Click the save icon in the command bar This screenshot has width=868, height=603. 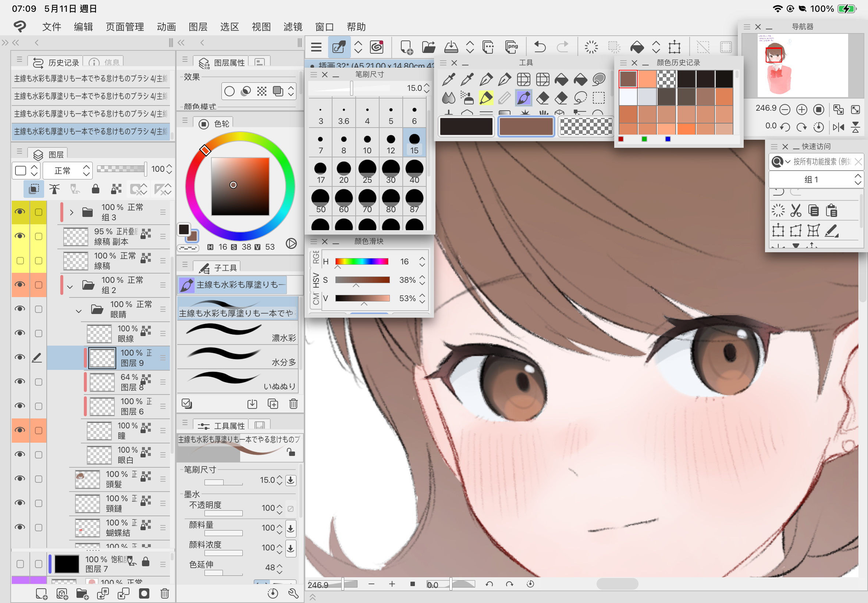tap(451, 47)
